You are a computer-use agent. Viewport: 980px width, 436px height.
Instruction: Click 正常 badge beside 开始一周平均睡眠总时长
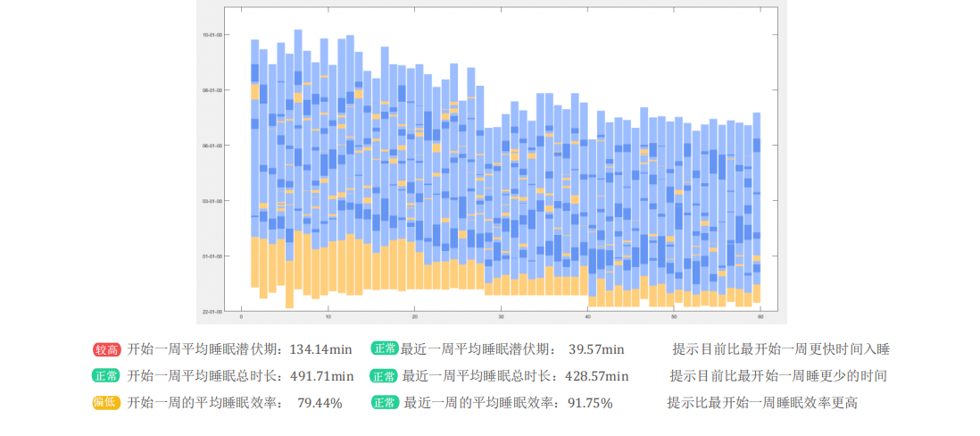(106, 376)
